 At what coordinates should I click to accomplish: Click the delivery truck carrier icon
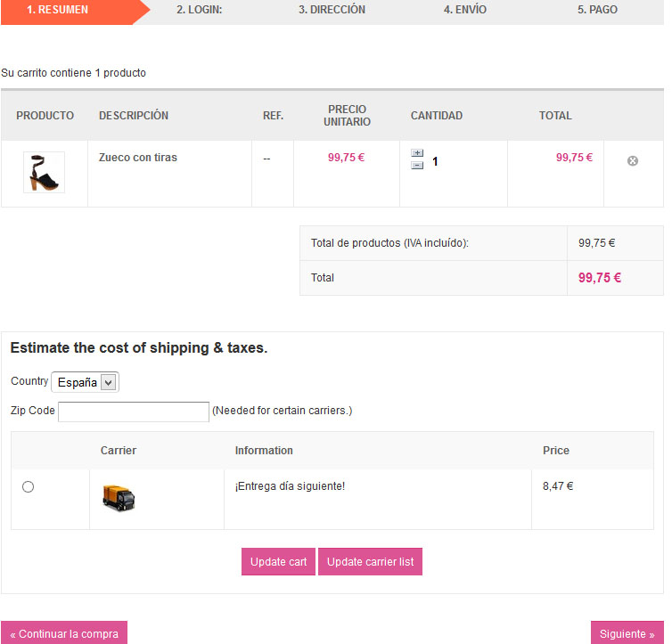coord(119,498)
